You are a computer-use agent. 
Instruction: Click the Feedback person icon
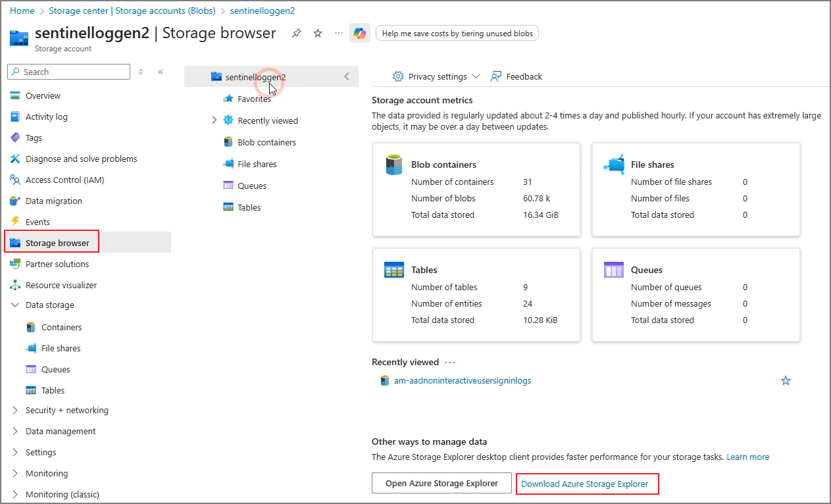[496, 76]
